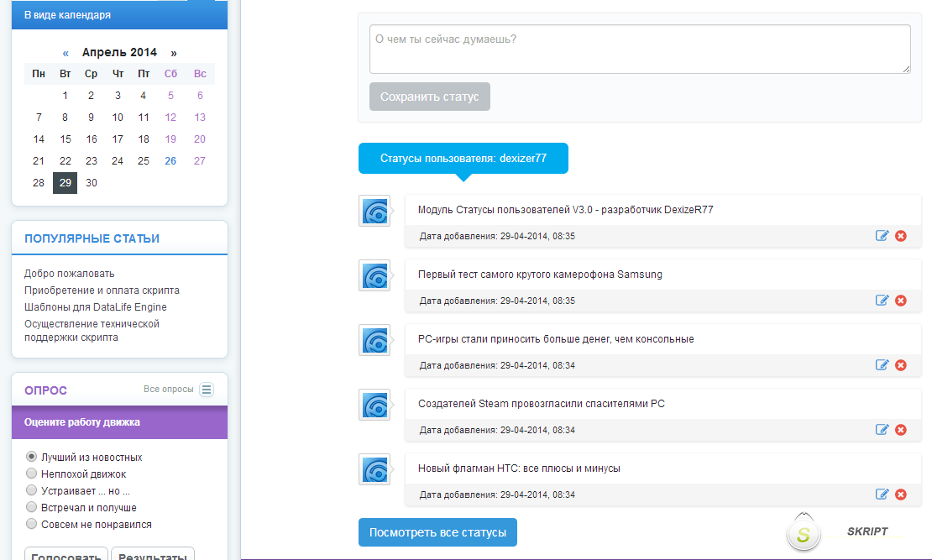The image size is (932, 560).
Task: Go to next month in calendar
Action: tap(174, 54)
